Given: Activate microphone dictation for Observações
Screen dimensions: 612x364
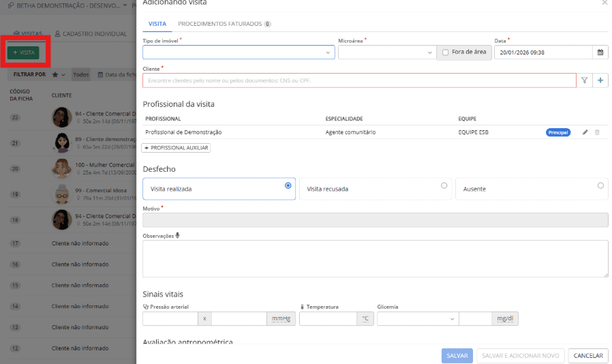Looking at the screenshot, I should 178,236.
